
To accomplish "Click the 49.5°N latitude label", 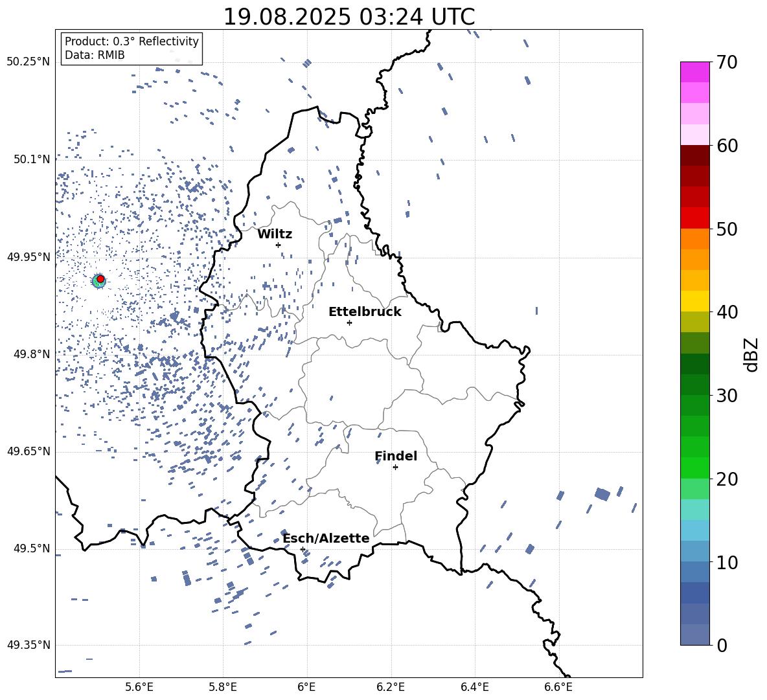I will point(32,548).
